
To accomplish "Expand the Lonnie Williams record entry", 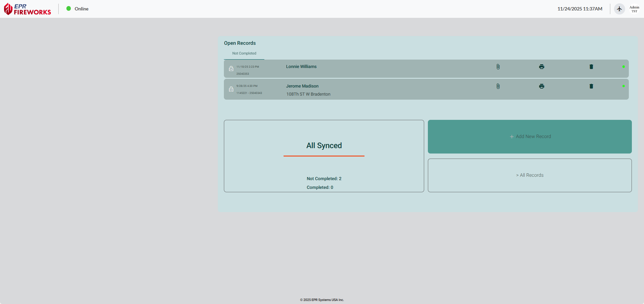I will [x=301, y=66].
